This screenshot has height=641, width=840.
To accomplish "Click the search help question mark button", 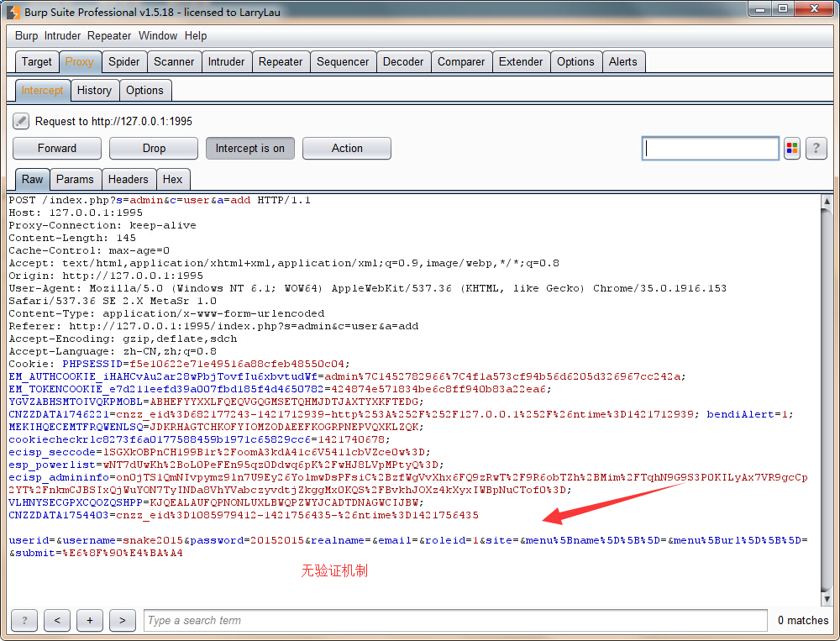I will click(24, 620).
